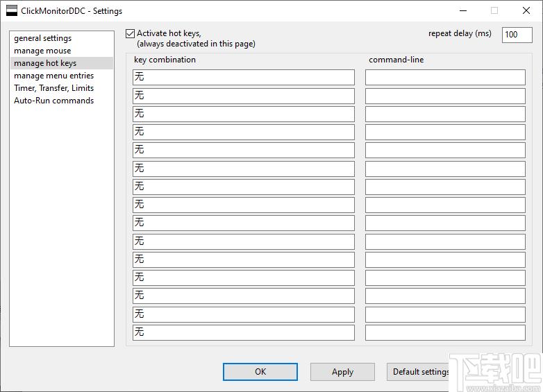Click the third key combination field
This screenshot has height=392, width=543.
click(244, 114)
